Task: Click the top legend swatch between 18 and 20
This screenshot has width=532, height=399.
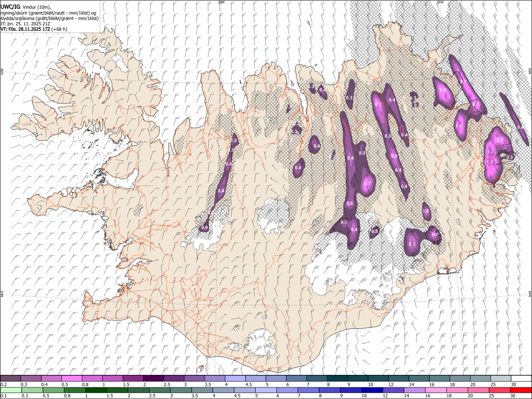Action: (x=460, y=378)
